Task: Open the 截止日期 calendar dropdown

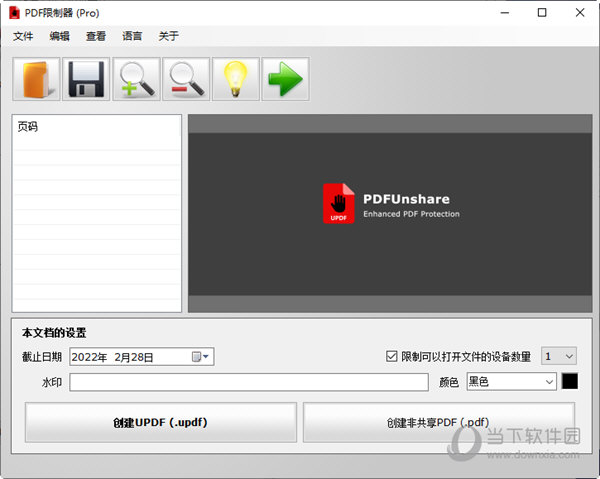Action: (200, 357)
